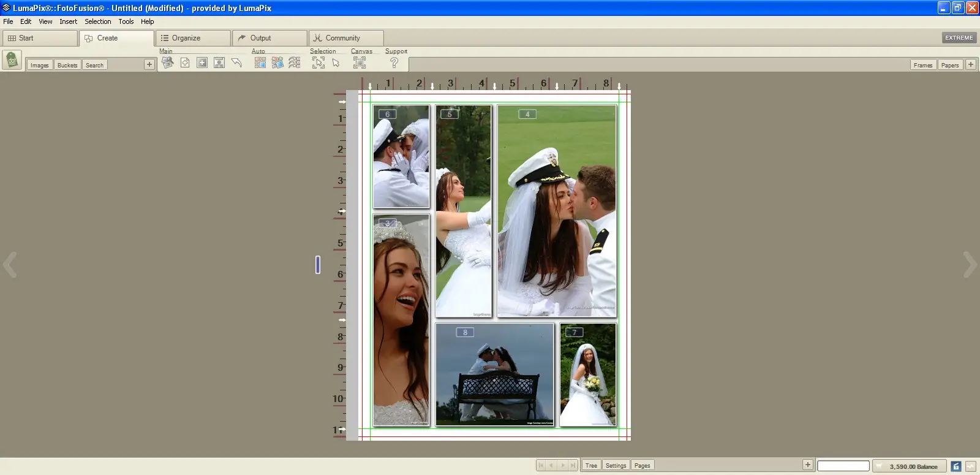Open the Tools menu
This screenshot has width=980, height=475.
tap(126, 21)
